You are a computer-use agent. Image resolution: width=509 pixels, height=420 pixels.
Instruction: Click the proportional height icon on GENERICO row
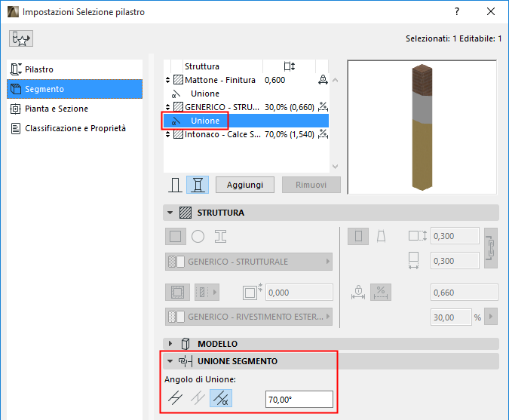323,107
